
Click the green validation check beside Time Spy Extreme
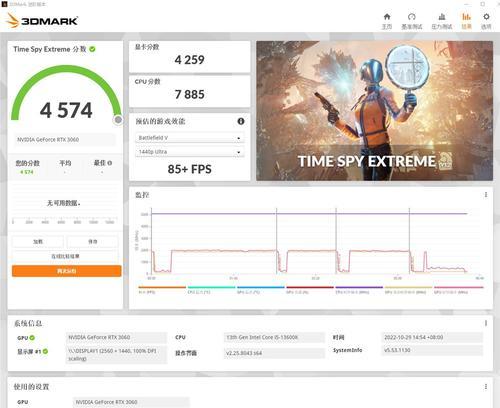92,49
